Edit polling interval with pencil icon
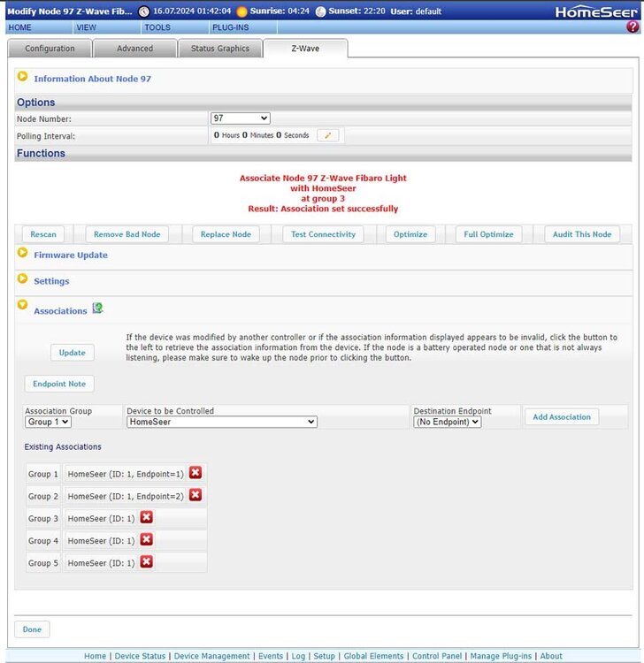Viewport: 644px width, 663px height. [329, 135]
